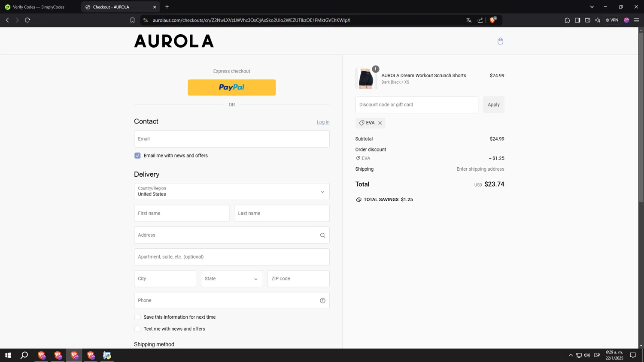Image resolution: width=644 pixels, height=362 pixels.
Task: Open the network icon in system tray
Action: click(579, 355)
